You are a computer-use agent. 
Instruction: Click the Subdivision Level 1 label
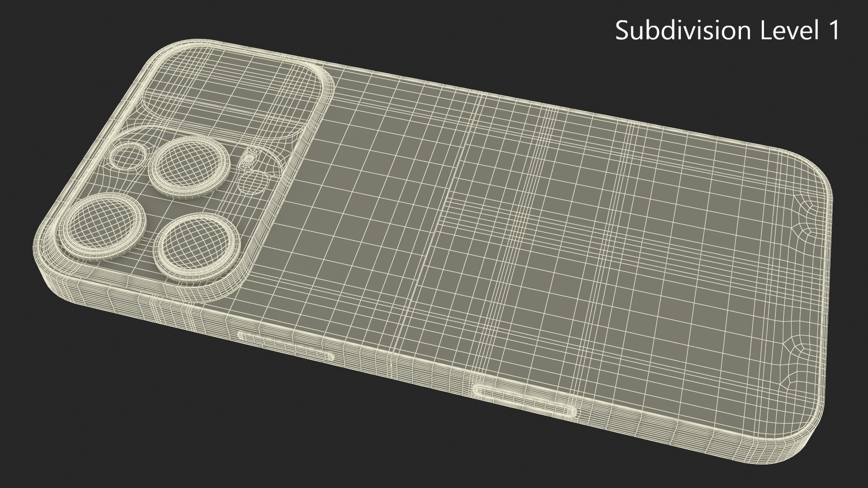727,31
